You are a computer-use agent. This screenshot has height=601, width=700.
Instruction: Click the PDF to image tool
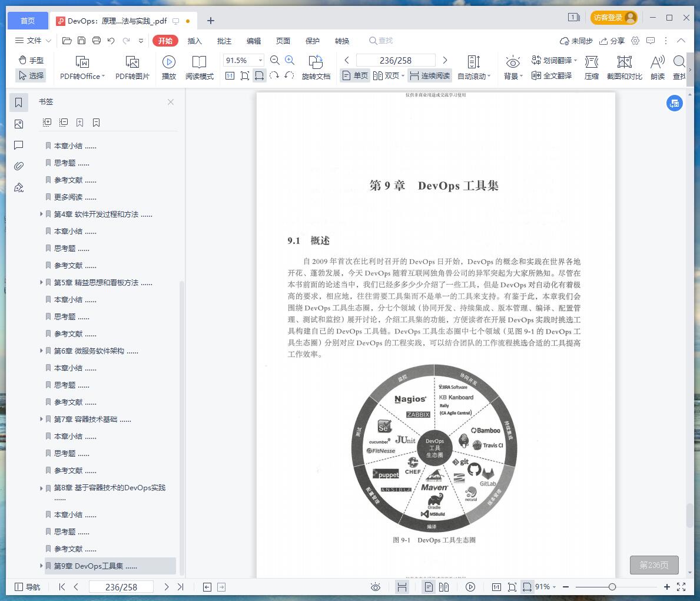(x=132, y=68)
